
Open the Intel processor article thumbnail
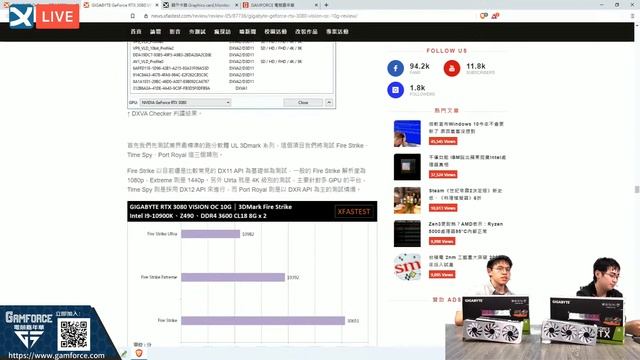407,167
